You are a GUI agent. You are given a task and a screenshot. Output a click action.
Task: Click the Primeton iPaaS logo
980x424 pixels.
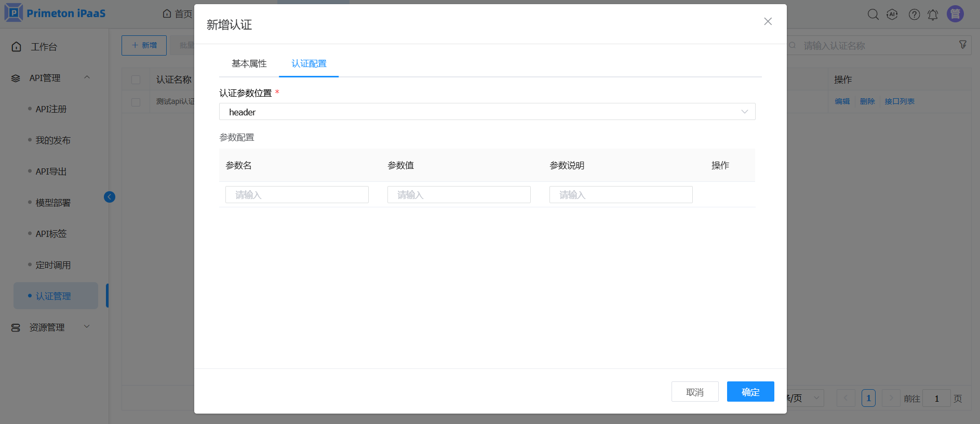tap(55, 13)
